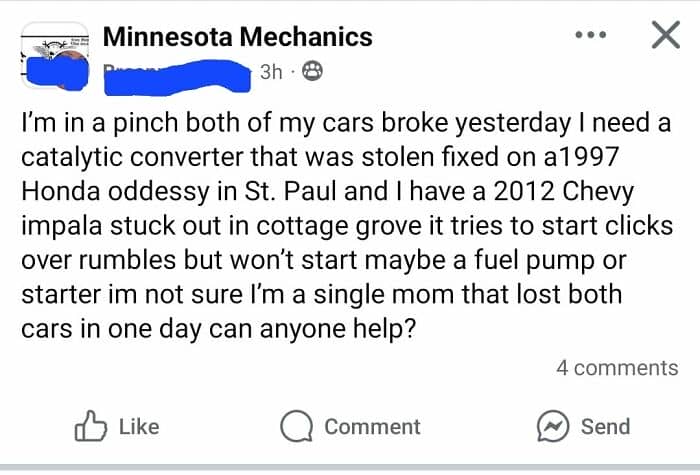The height and width of the screenshot is (475, 700).
Task: Open the Minnesota Mechanics group name link
Action: pos(238,38)
